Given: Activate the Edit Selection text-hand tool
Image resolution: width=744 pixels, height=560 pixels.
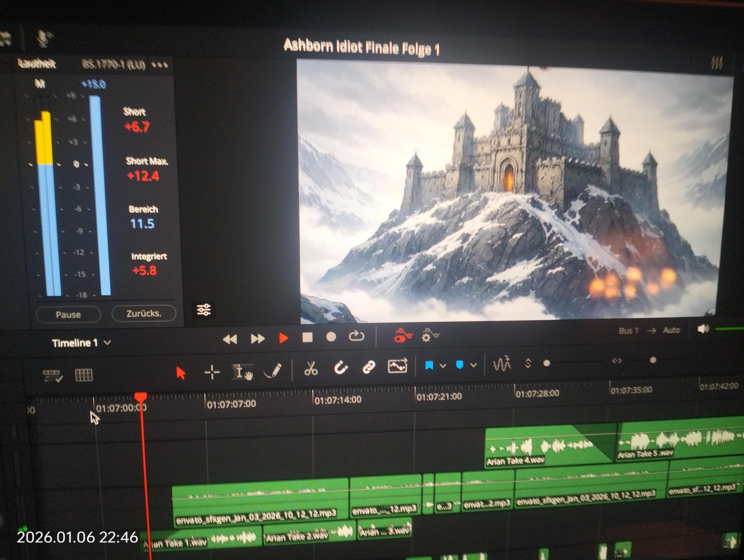Looking at the screenshot, I should [x=242, y=372].
